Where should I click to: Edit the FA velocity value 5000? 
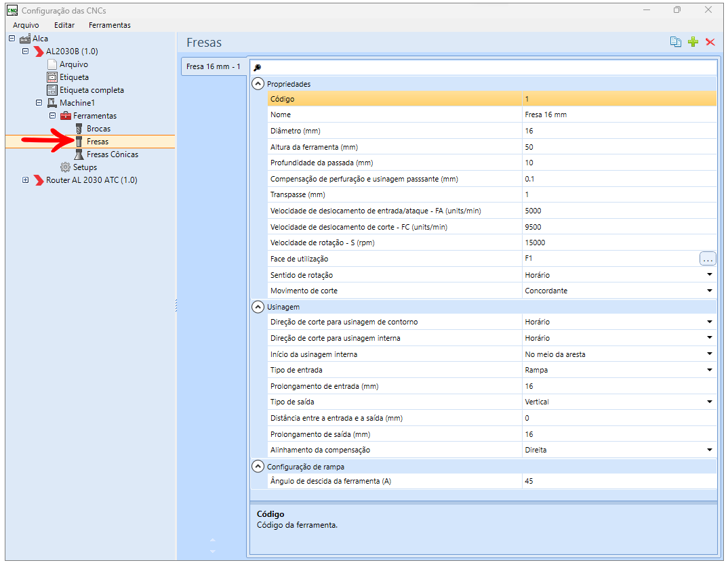(619, 211)
